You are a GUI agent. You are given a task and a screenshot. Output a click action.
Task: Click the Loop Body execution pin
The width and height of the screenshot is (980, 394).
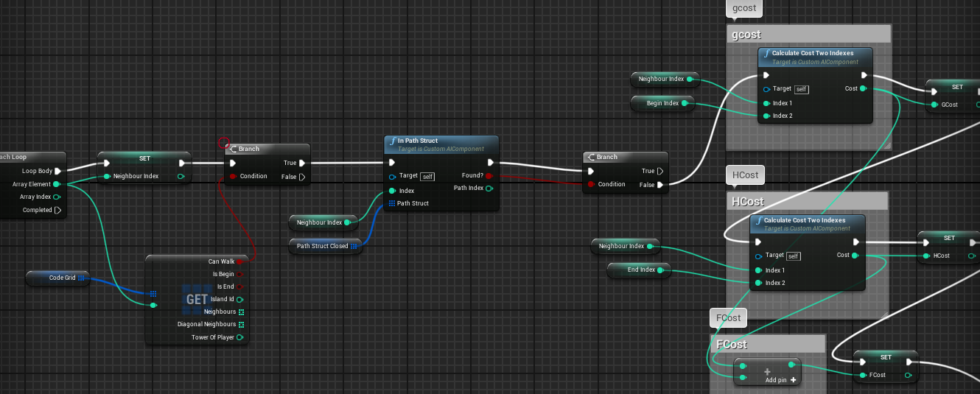(x=58, y=171)
